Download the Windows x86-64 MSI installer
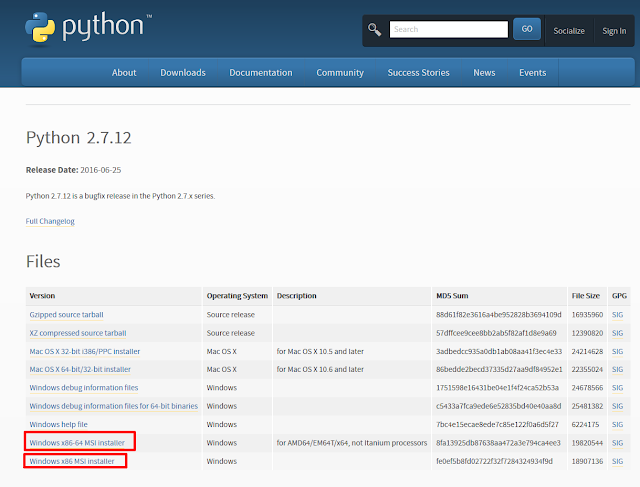The height and width of the screenshot is (487, 640). click(77, 443)
